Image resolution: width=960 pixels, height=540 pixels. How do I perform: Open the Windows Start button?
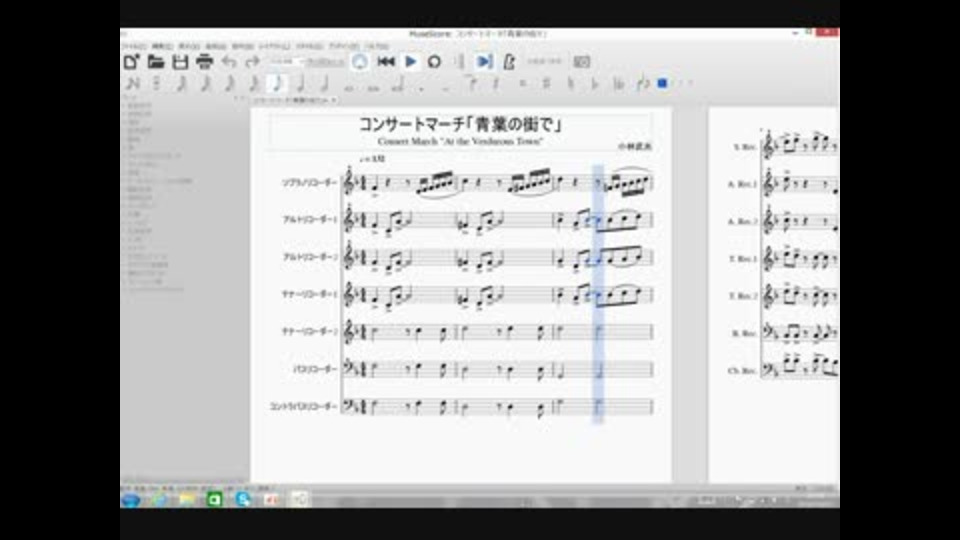coord(130,500)
